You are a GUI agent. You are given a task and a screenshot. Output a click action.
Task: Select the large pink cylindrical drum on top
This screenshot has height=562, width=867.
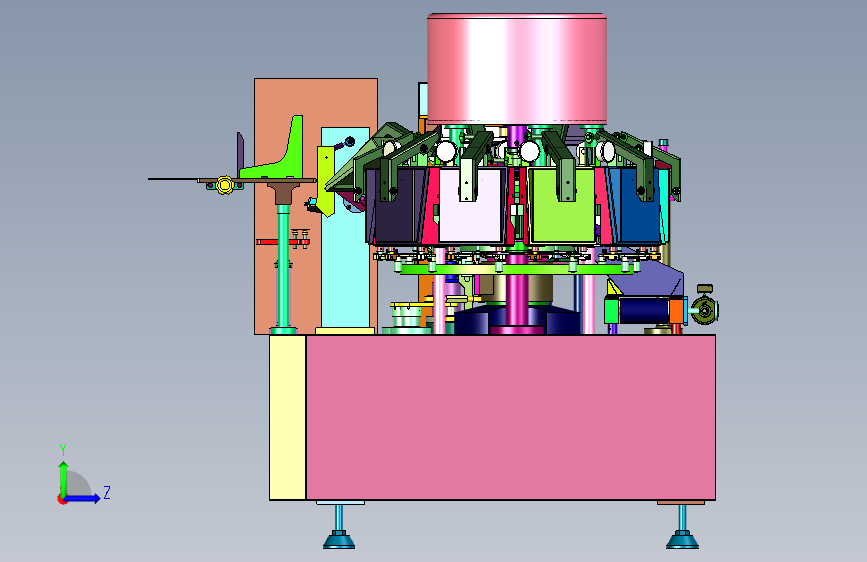pyautogui.click(x=517, y=69)
